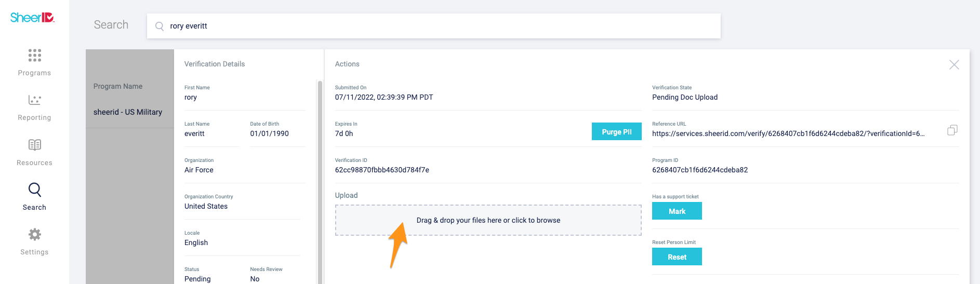Open Settings gear icon
This screenshot has width=980, height=284.
tap(34, 235)
